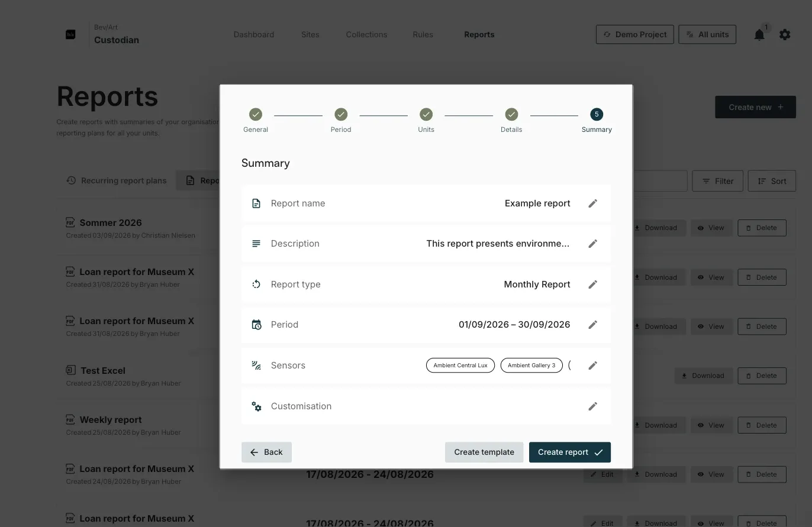Edit the Description pencil icon
The height and width of the screenshot is (527, 812).
[592, 244]
